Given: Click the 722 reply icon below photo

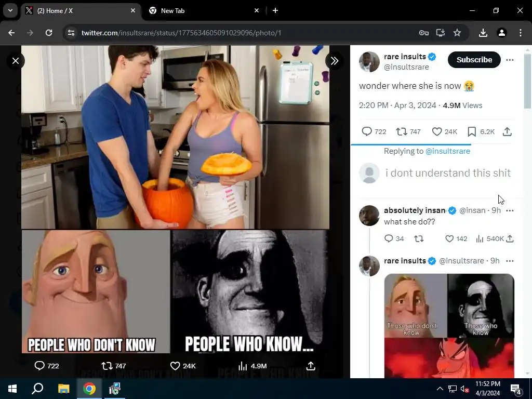Looking at the screenshot, I should 39,366.
